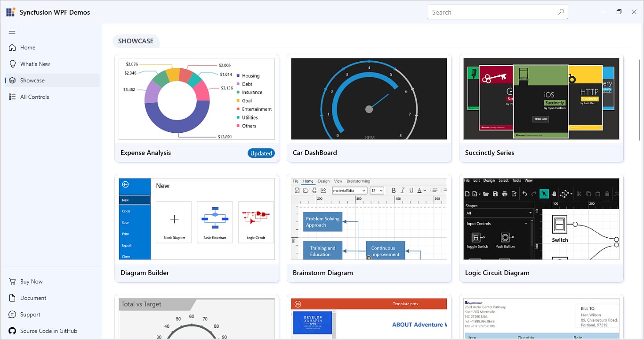The height and width of the screenshot is (340, 644).
Task: Open the Template.pptx presentation thumbnail
Action: (369, 319)
